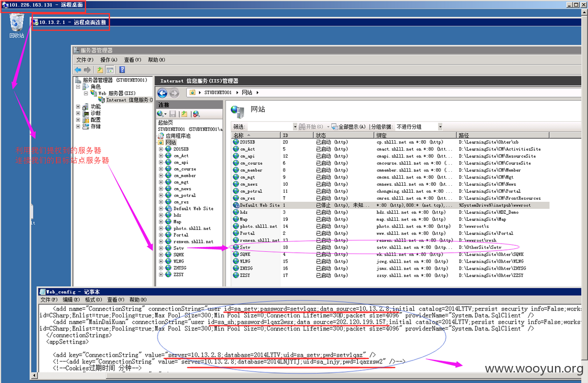Expand the 配置 tree node

[79, 120]
